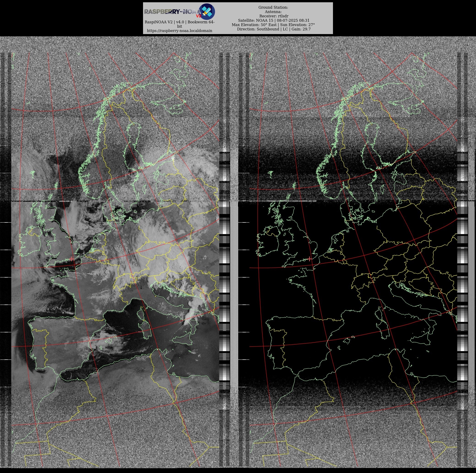Select the "RaspiNOAA V2 | v4.0 | Bookworm 64-bit" text

179,24
